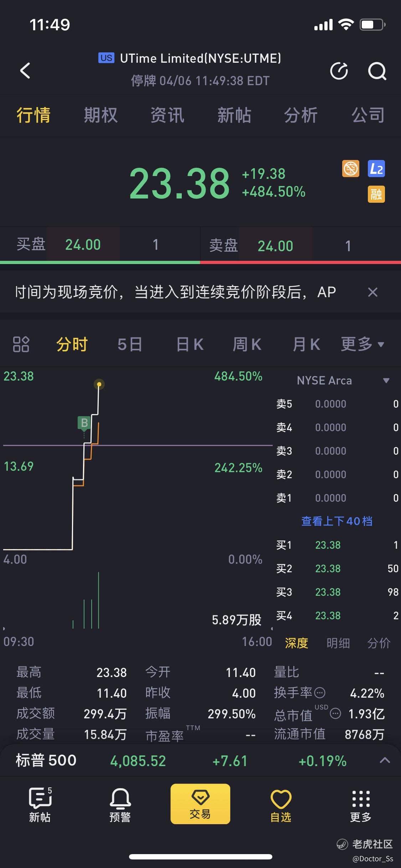Show 分价 price distribution view
Viewport: 401px width, 868px height.
point(379,643)
